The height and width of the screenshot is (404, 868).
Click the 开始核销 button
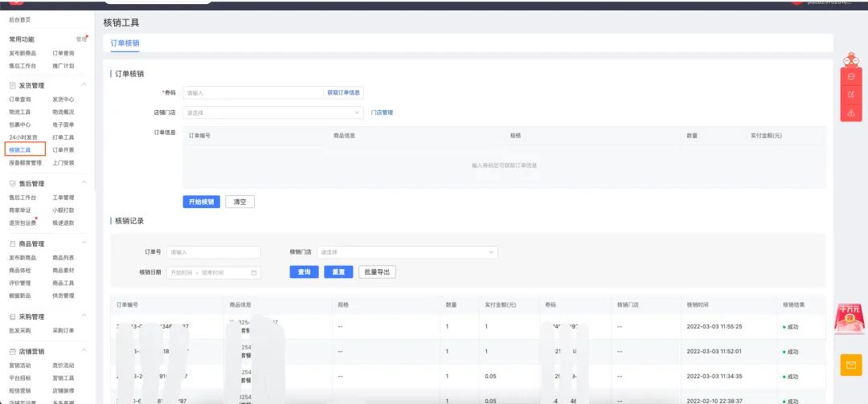point(201,202)
